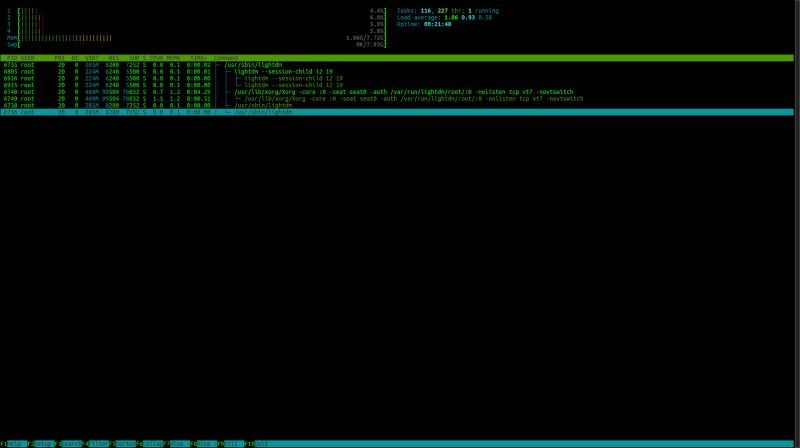Open F2 Setup in the bottom bar
Image resolution: width=800 pixels, height=448 pixels.
click(x=41, y=444)
